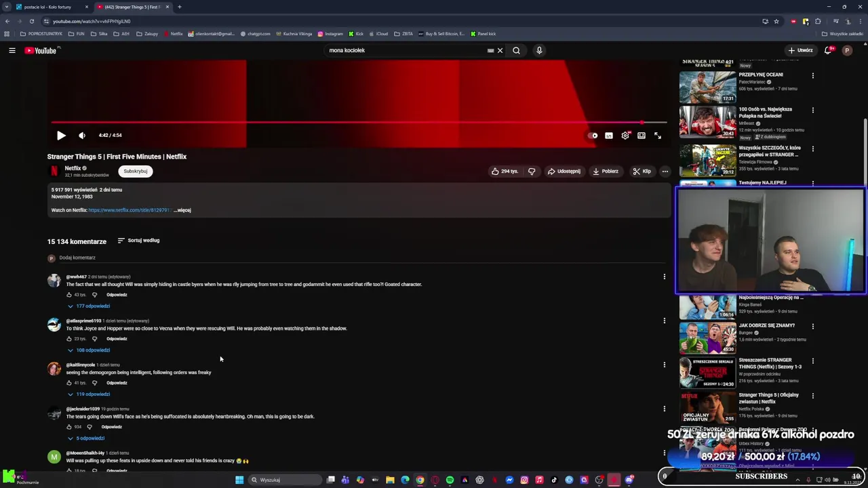Image resolution: width=868 pixels, height=488 pixels.
Task: Subscribe with the Subskrybuj button
Action: pos(136,171)
